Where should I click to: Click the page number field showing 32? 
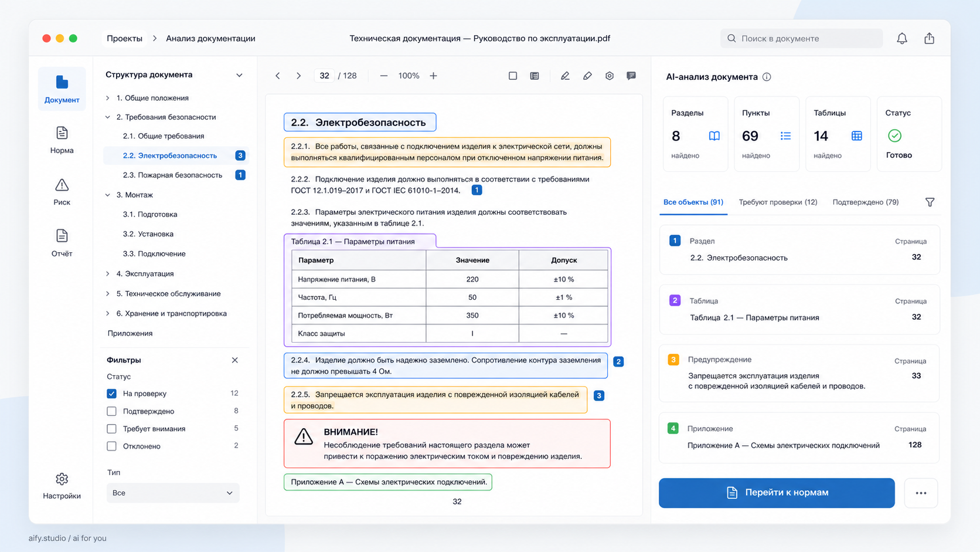click(324, 76)
